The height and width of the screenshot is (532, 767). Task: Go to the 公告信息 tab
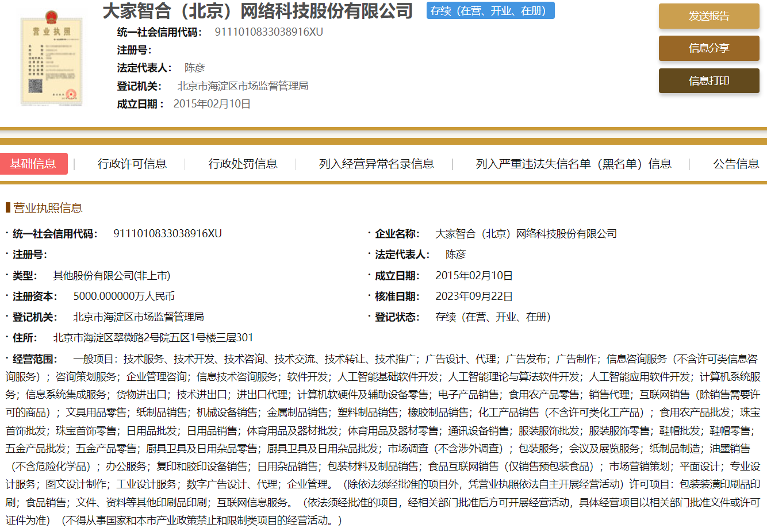(736, 164)
